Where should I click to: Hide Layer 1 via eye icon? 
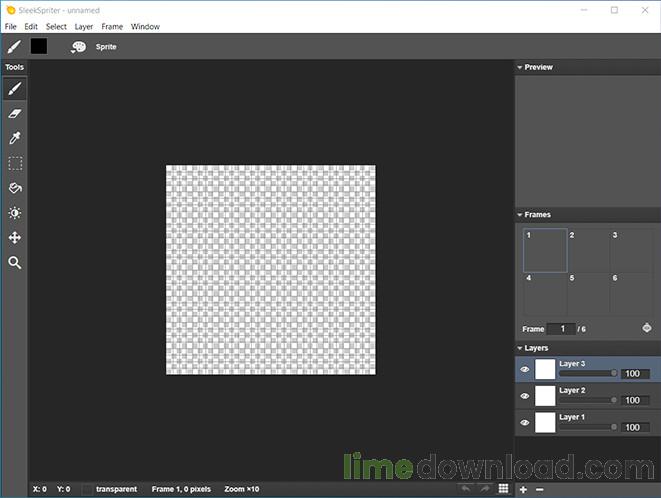524,423
